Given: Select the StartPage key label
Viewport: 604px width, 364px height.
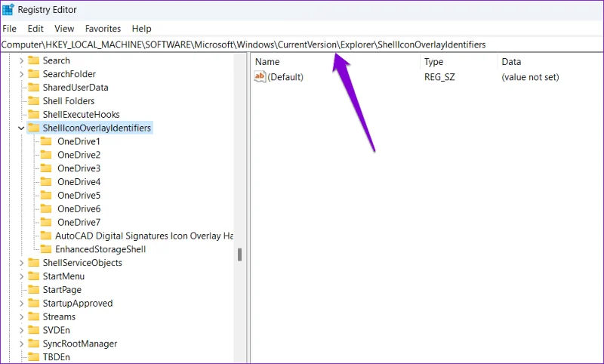Looking at the screenshot, I should (x=62, y=290).
